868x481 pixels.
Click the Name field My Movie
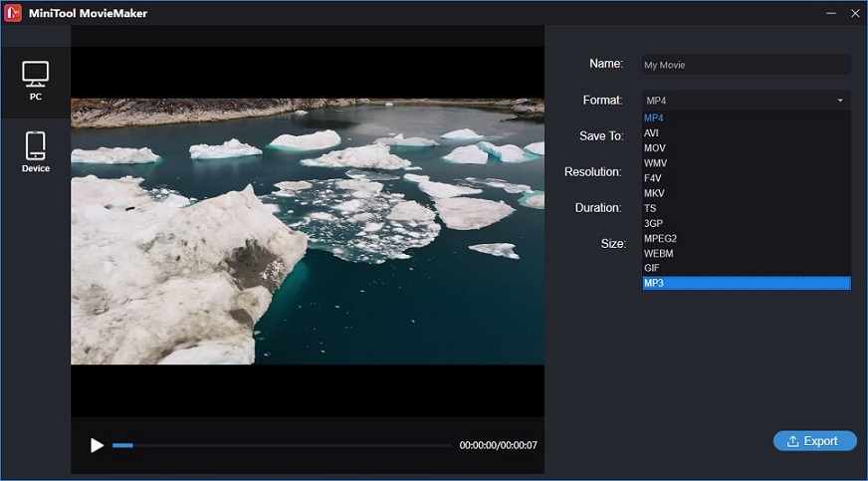coord(747,65)
